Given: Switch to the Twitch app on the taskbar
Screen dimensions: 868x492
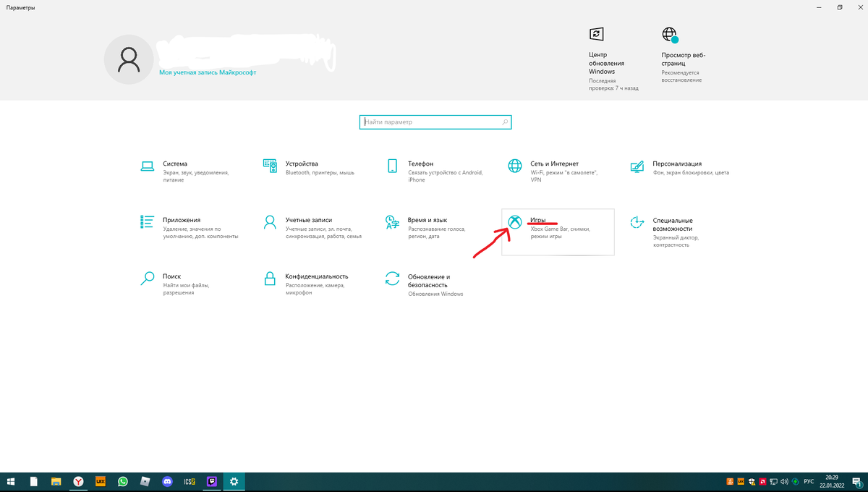Looking at the screenshot, I should point(212,481).
